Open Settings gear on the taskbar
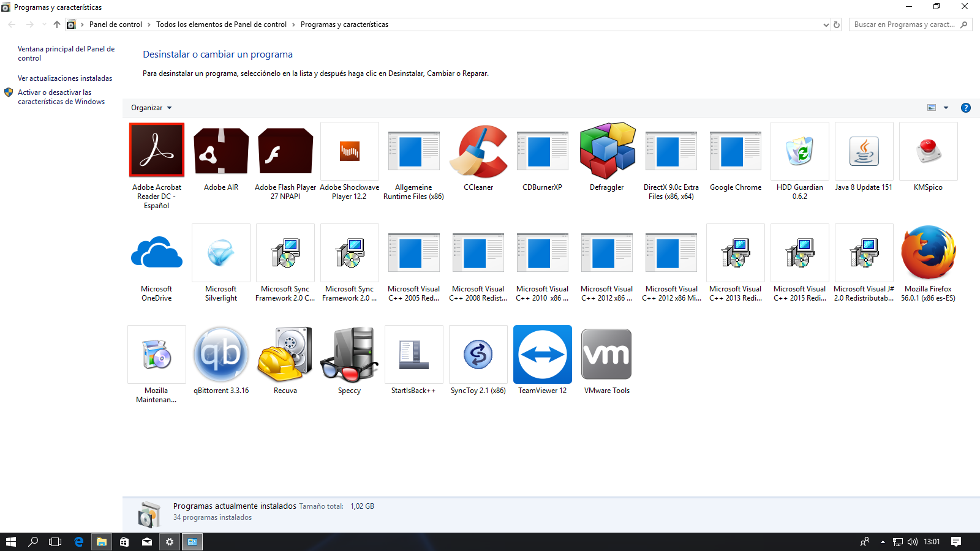980x551 pixels. point(170,542)
